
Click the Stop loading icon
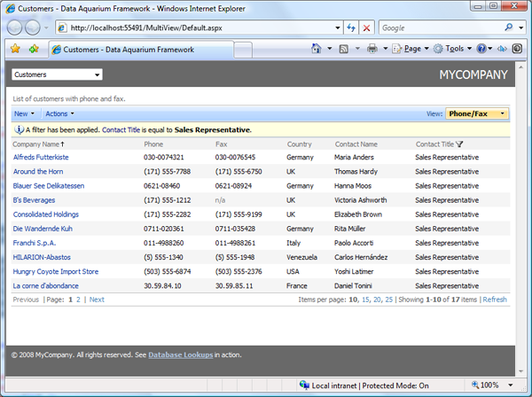367,28
